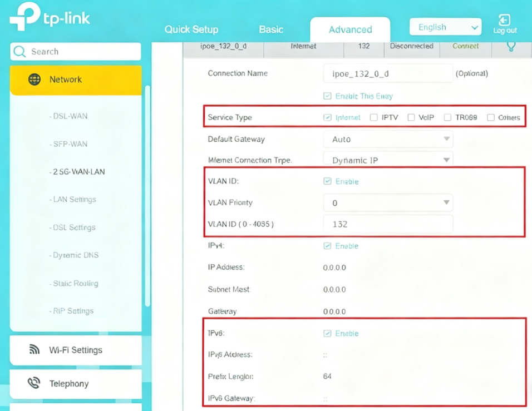Click the Log out icon

point(504,18)
